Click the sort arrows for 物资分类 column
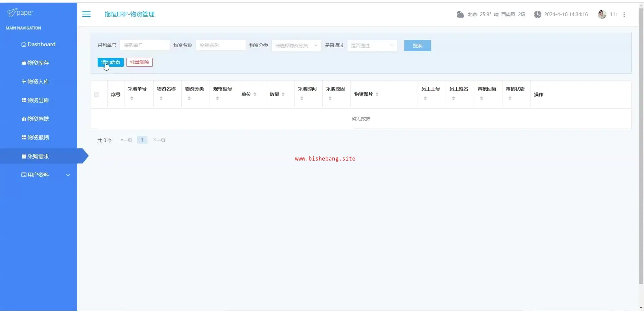Viewport: 644px width, 311px height. (x=189, y=99)
